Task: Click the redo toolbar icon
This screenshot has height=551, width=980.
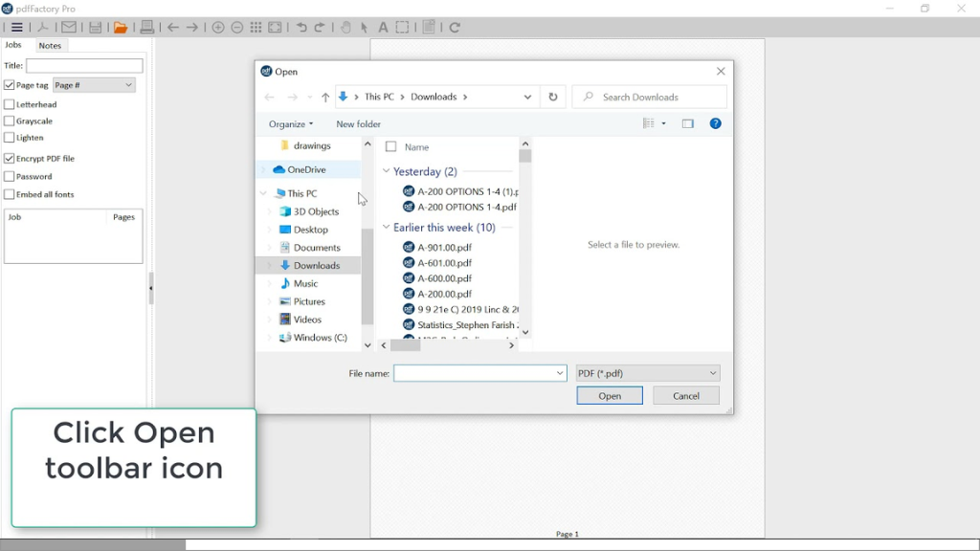Action: pyautogui.click(x=320, y=28)
